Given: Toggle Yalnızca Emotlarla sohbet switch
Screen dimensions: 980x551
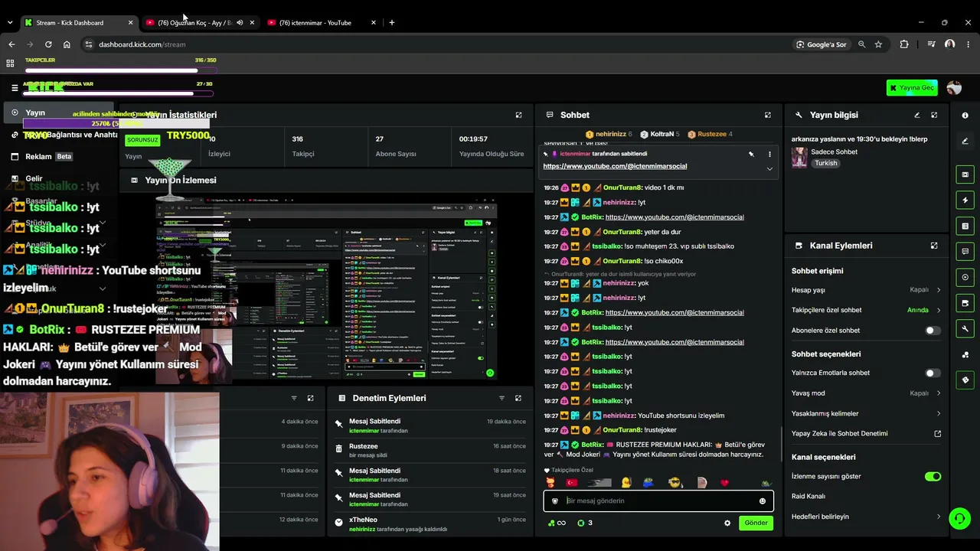Looking at the screenshot, I should tap(933, 373).
